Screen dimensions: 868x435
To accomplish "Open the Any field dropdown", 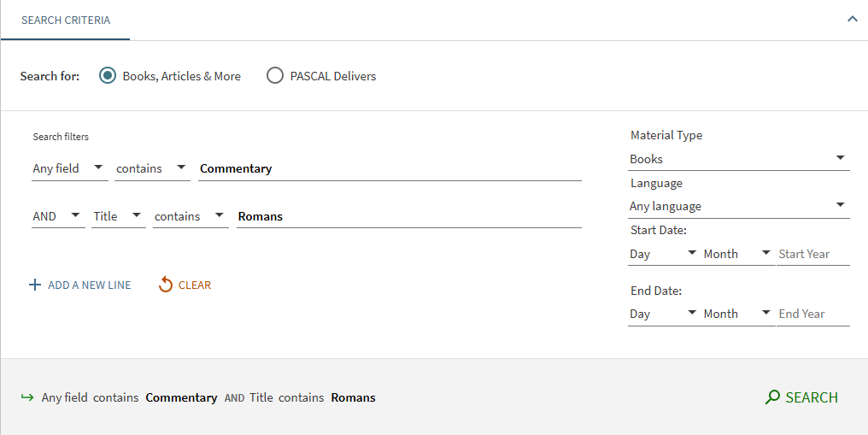I will point(69,168).
